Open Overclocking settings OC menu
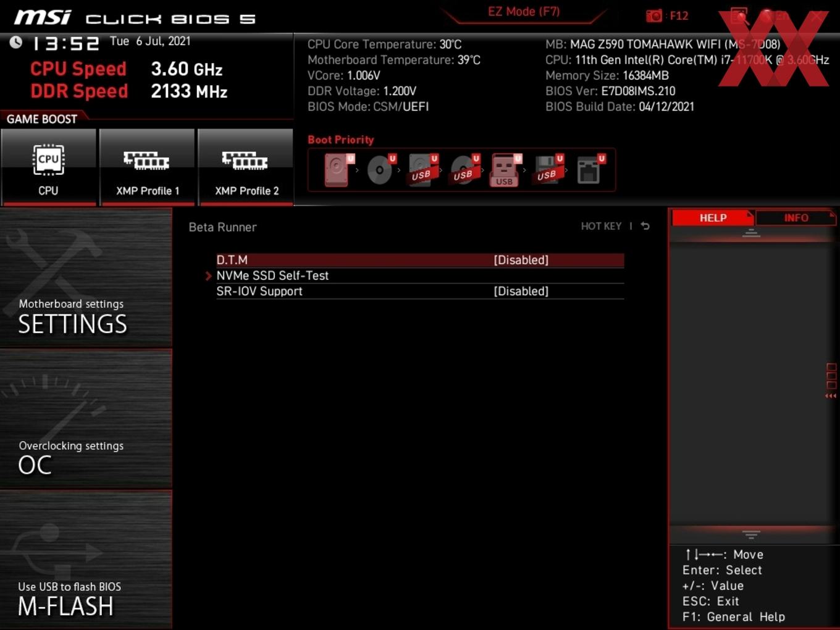The image size is (840, 630). (x=86, y=419)
